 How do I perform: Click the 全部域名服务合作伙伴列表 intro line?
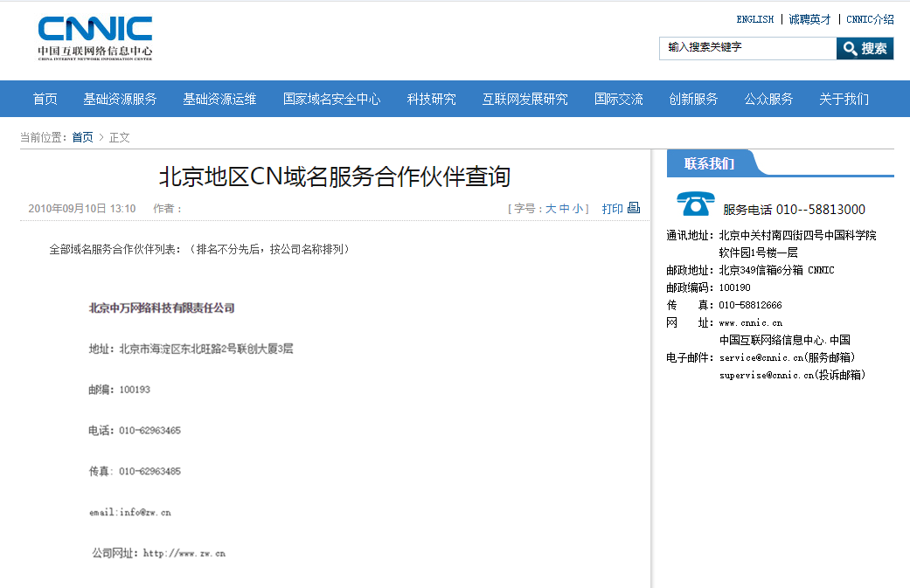(x=201, y=249)
